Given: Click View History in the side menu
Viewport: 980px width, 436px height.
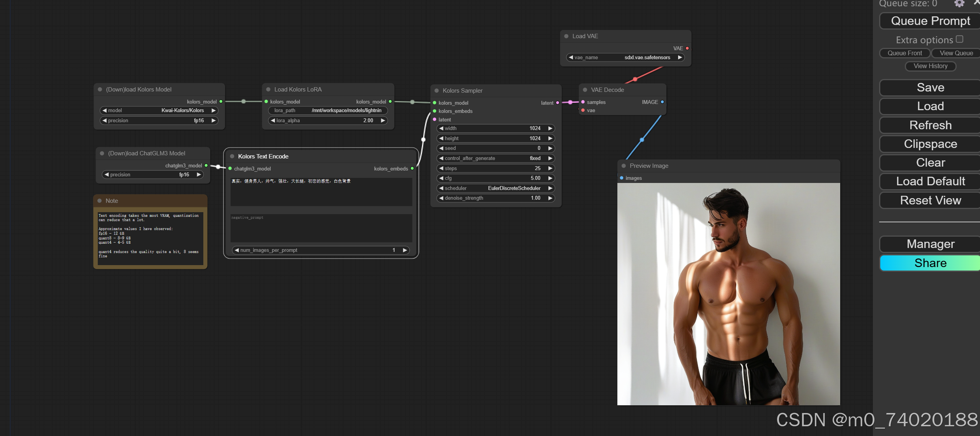Looking at the screenshot, I should coord(930,66).
